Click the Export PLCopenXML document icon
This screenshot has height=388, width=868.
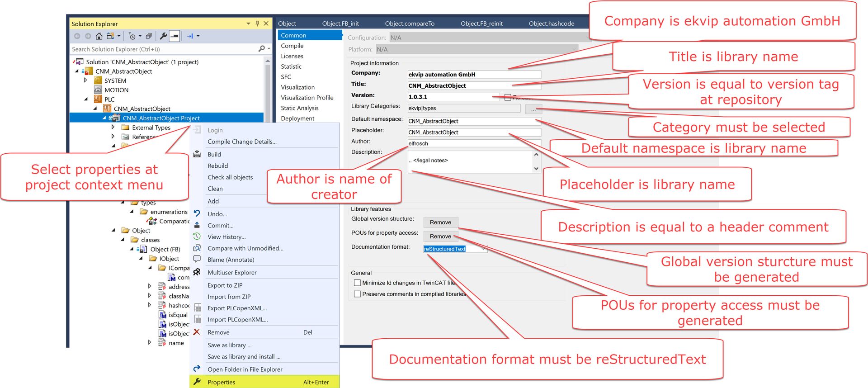coord(198,308)
